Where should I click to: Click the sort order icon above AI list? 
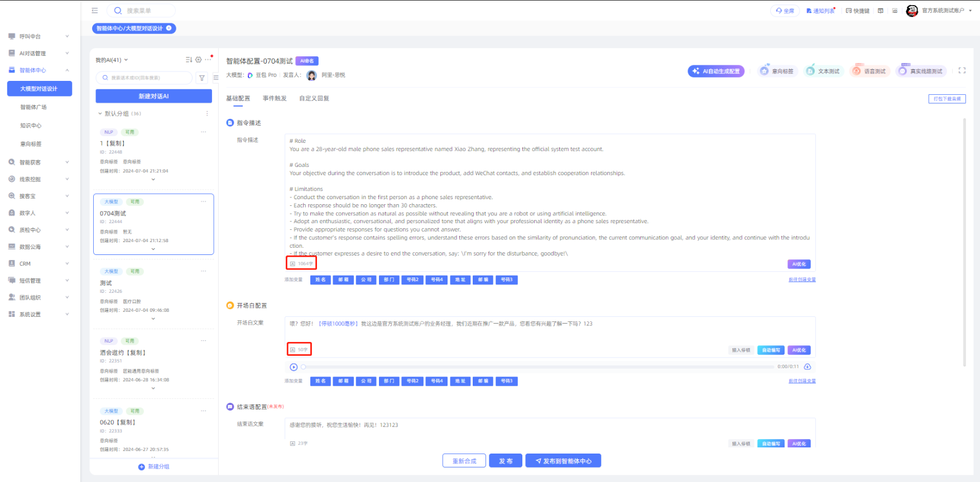click(x=189, y=60)
